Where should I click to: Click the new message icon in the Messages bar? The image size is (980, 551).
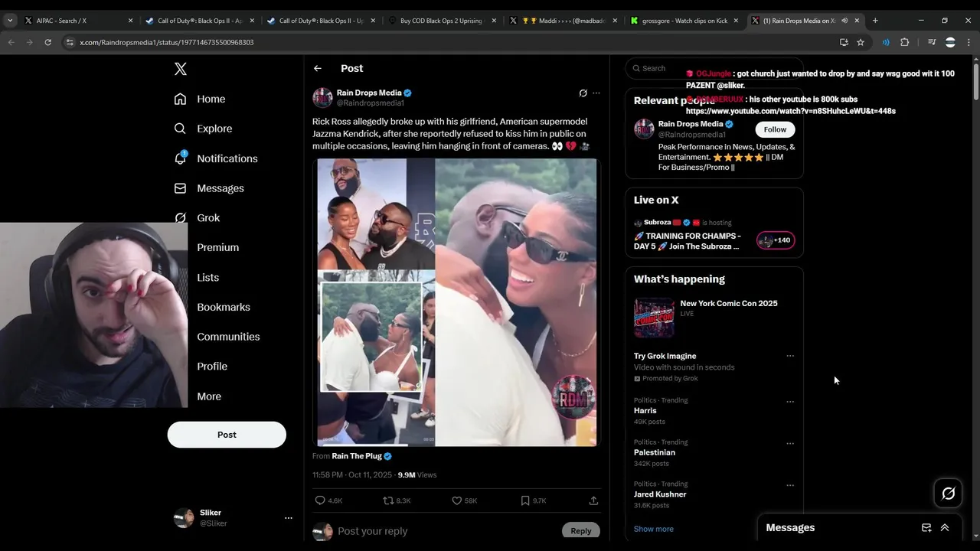click(x=926, y=527)
